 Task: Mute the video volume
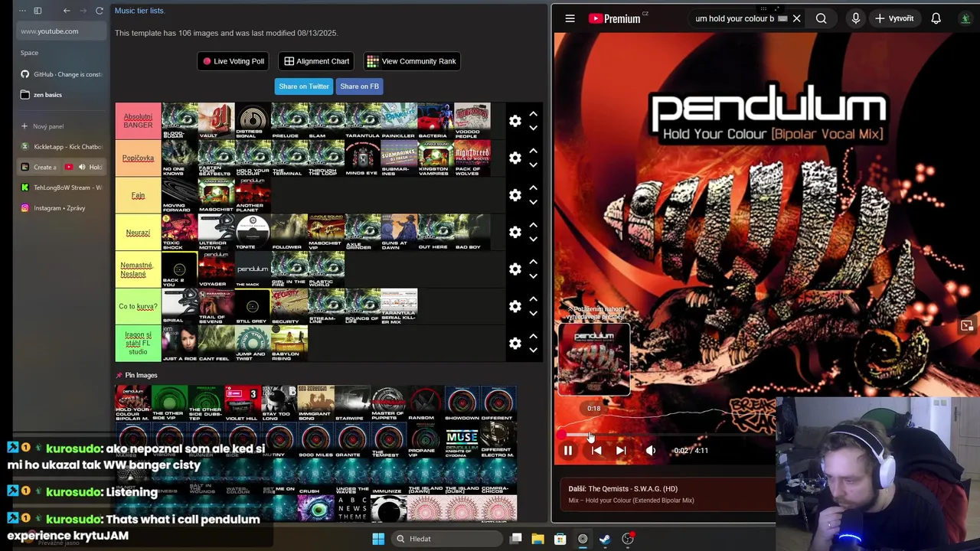click(x=651, y=451)
